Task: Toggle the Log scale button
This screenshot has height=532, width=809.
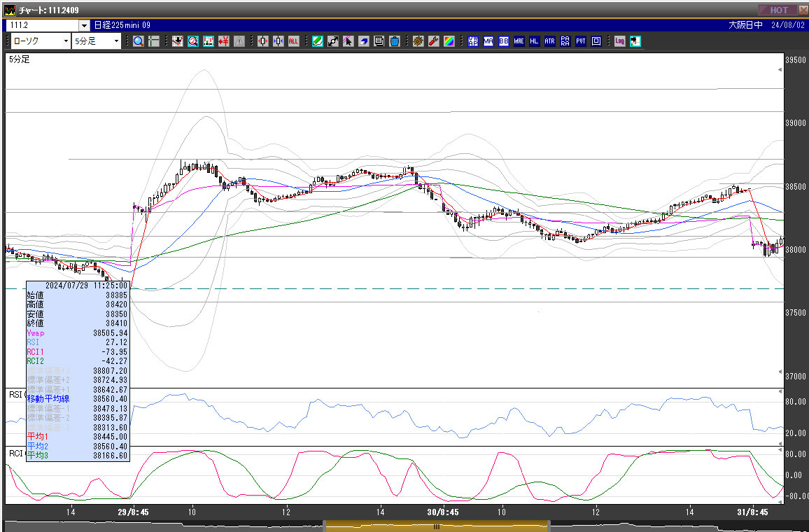Action: coord(620,41)
